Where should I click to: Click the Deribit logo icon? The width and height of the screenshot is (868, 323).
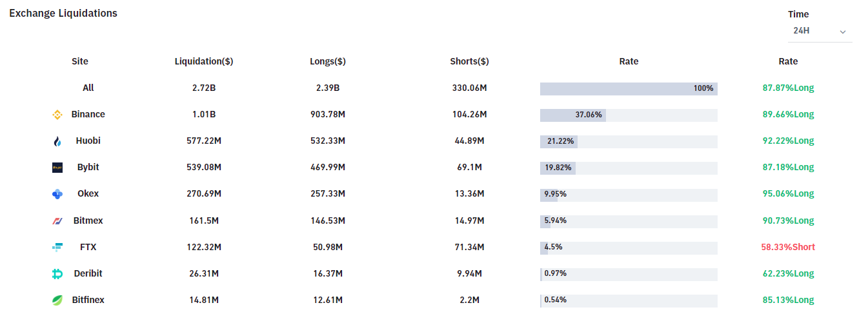coord(57,274)
